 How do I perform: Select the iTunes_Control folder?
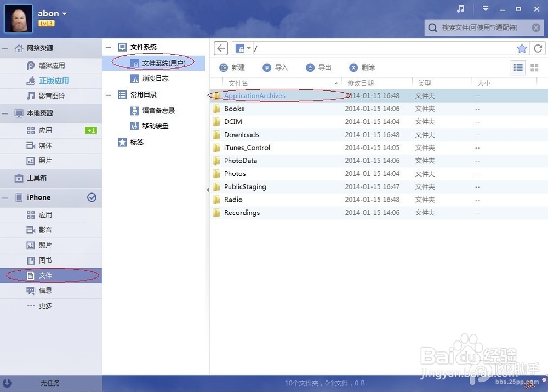[379, 147]
